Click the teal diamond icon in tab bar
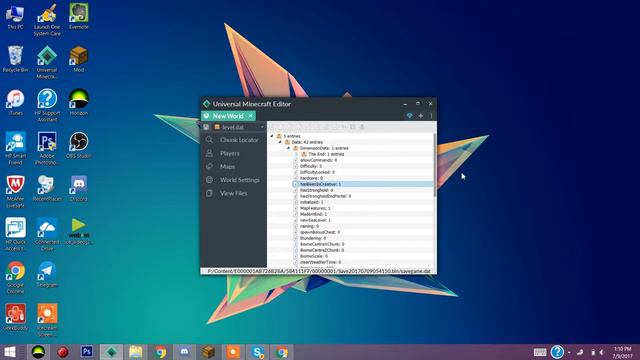Viewport: 640px width, 360px height. click(409, 116)
